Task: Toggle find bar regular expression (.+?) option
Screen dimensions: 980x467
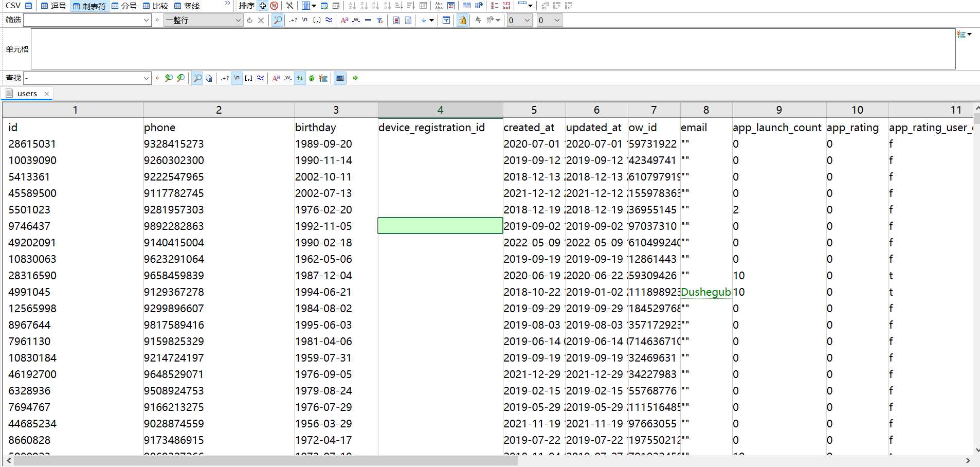Action: pos(225,78)
